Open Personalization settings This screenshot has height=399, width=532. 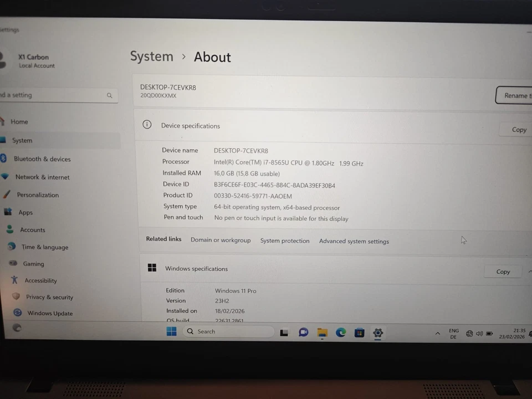click(x=38, y=195)
